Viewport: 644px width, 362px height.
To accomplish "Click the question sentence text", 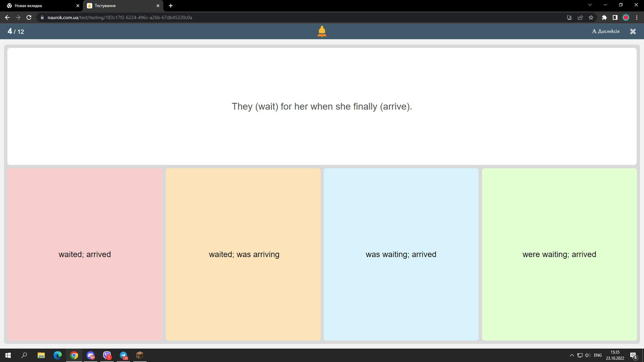I will 322,107.
